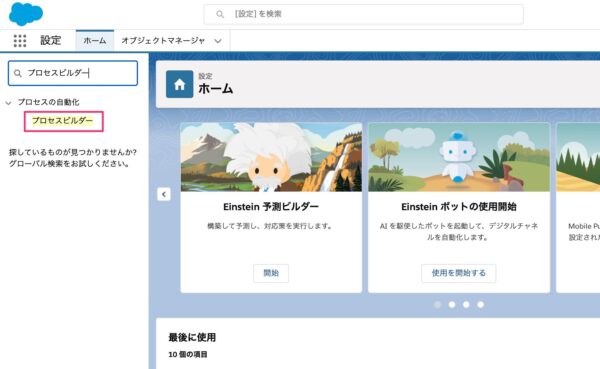Select the fourth carousel indicator dot
The width and height of the screenshot is (600, 369).
coord(481,305)
